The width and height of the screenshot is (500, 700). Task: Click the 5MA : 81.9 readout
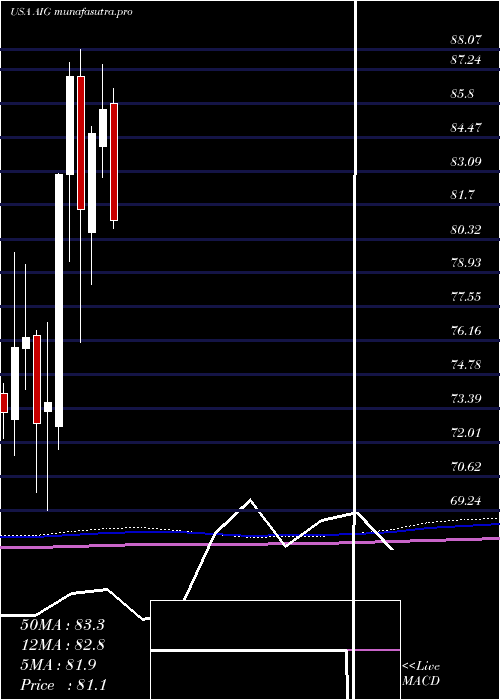click(x=58, y=665)
